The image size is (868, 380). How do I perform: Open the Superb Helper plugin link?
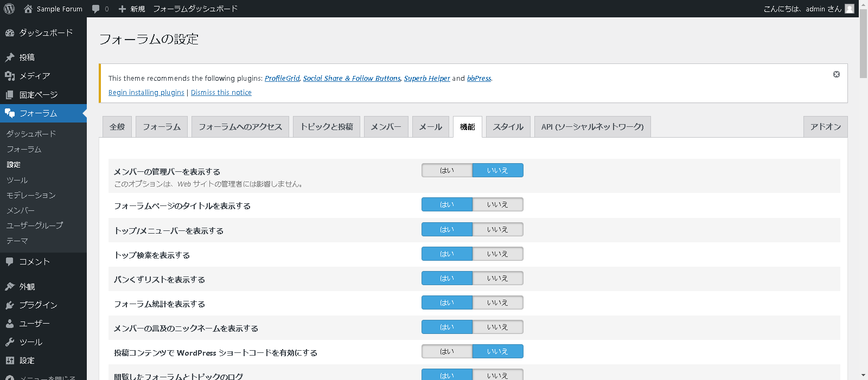(x=427, y=79)
